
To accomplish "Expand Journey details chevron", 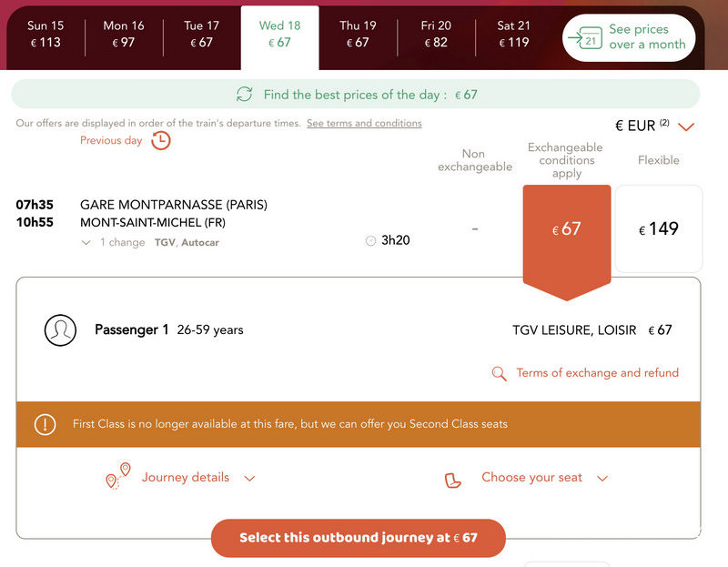I will click(249, 479).
